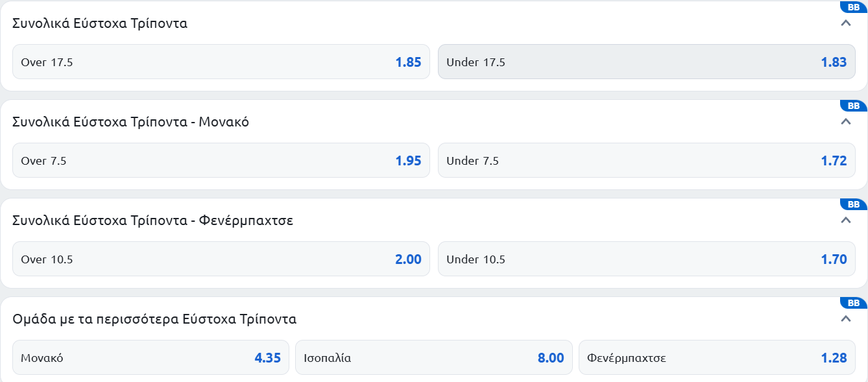The height and width of the screenshot is (382, 868).
Task: Choose Over 10.5 for Φενέρμπαχτσε at 2.00
Action: click(x=221, y=259)
